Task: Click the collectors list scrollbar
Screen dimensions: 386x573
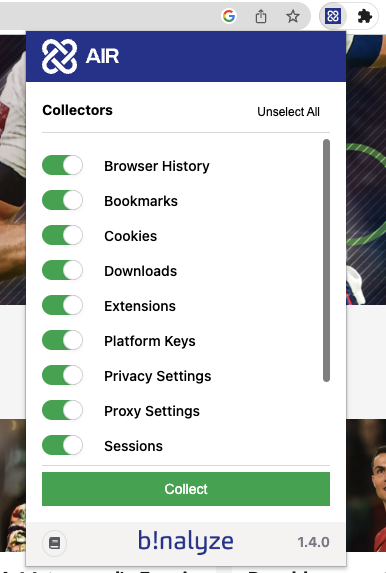Action: pos(326,261)
